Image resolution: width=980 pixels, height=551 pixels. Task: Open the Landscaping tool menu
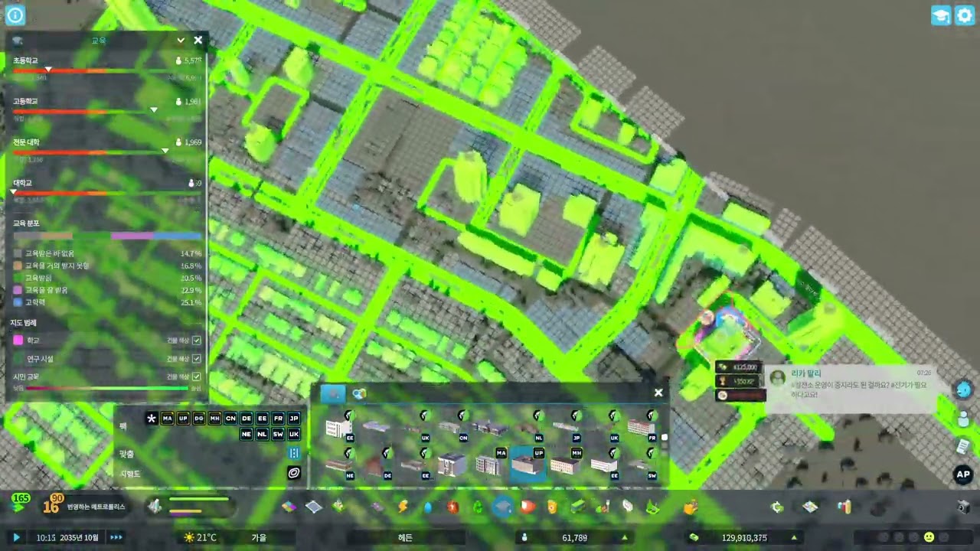coord(652,507)
